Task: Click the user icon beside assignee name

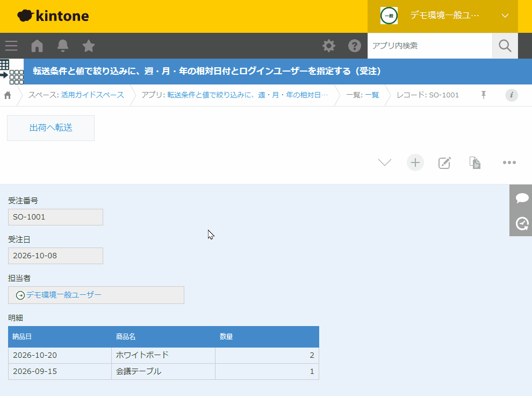Action: coord(20,295)
